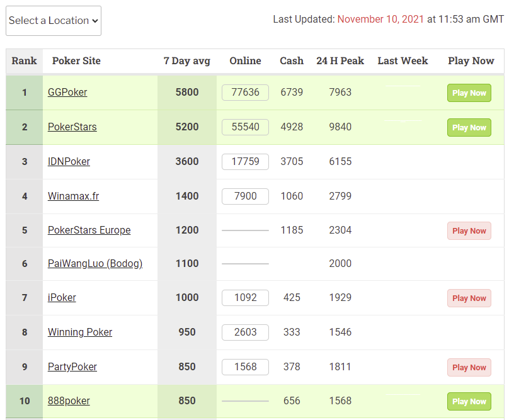The height and width of the screenshot is (420, 514).
Task: Click the GGPoker site link
Action: tap(67, 93)
